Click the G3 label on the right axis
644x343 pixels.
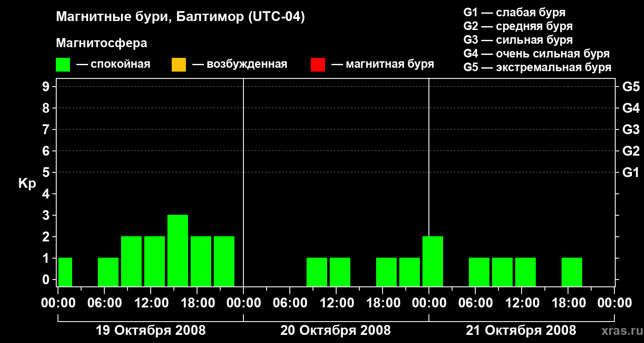(631, 129)
